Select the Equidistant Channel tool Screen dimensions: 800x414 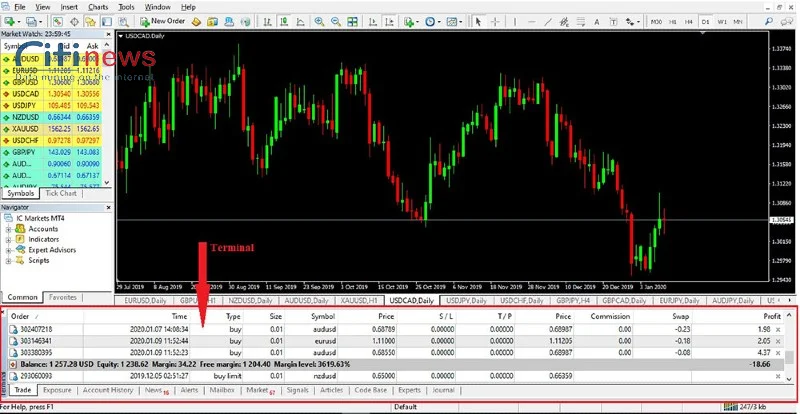564,21
